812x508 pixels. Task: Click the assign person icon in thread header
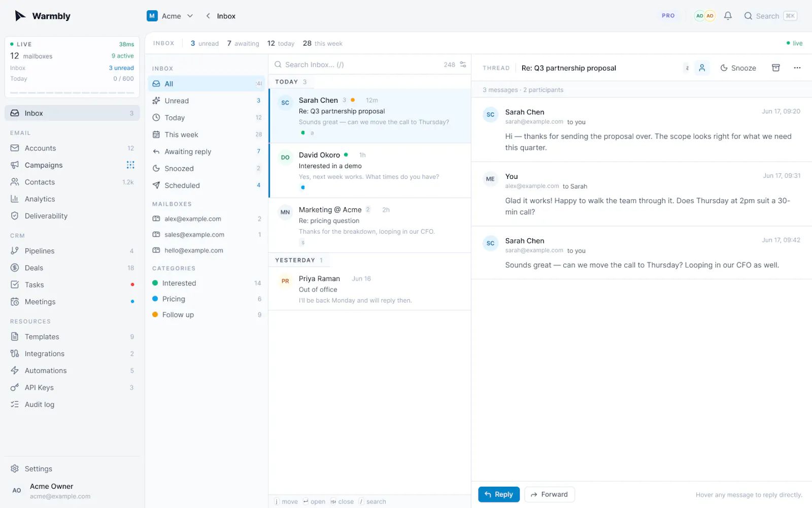[702, 68]
